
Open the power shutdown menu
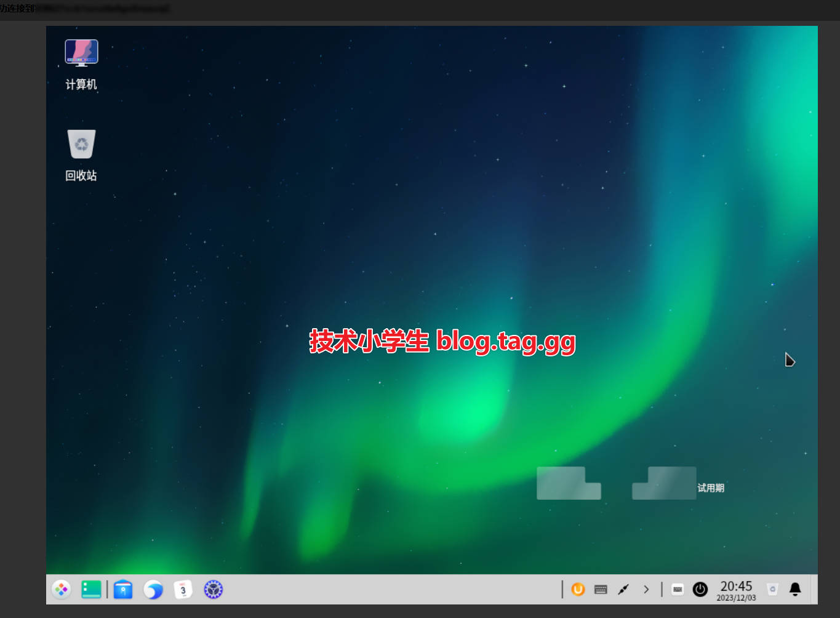[700, 590]
